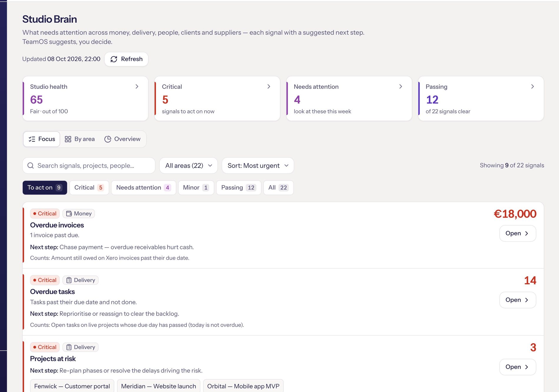Open the Sort: Most urgent dropdown

[258, 166]
